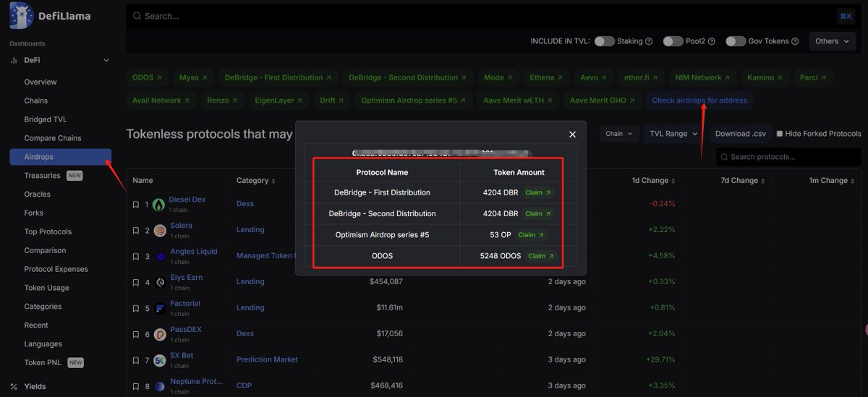Click the SX Bet protocol logo
Screen dimensions: 868x397
(x=160, y=361)
